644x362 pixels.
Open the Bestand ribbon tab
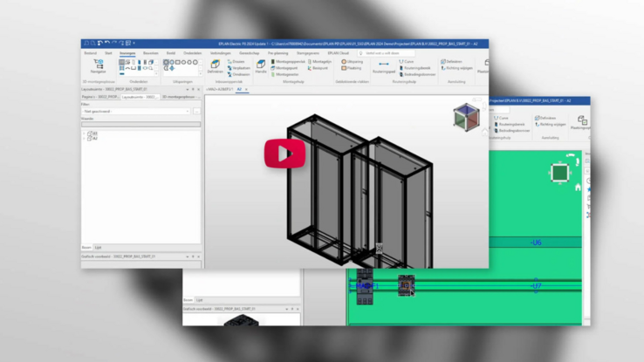coord(91,53)
